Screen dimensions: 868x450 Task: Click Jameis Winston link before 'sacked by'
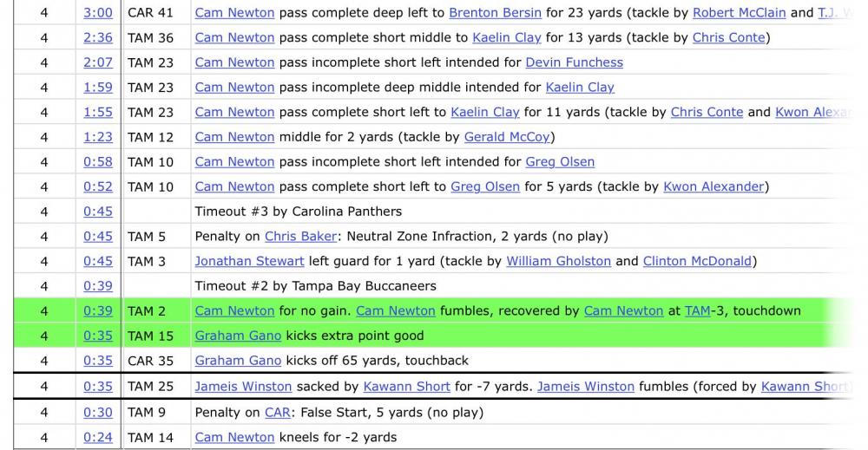pyautogui.click(x=243, y=387)
